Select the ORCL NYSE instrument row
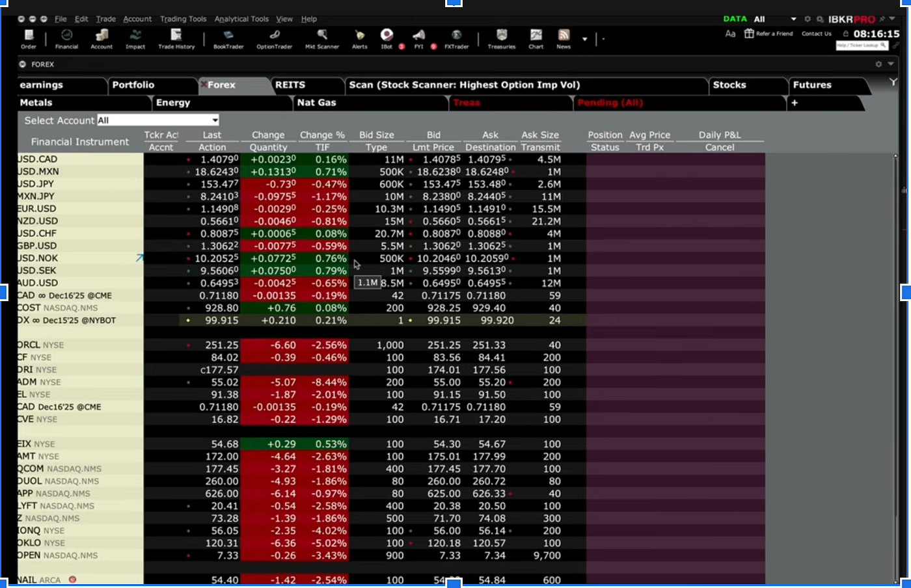Screen dimensions: 911x588 302,345
